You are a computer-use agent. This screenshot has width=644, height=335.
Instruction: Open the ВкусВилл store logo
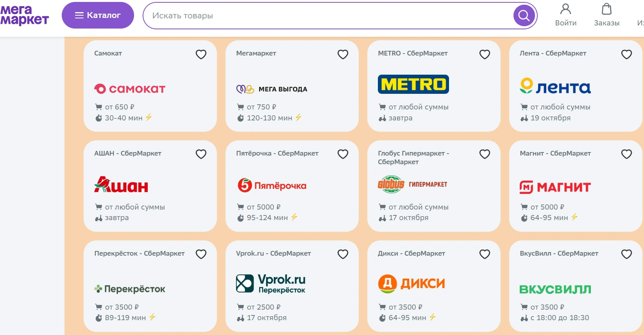[x=555, y=290]
